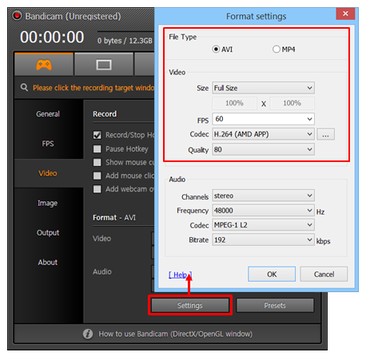Select the game recording mode gamepad icon
Image resolution: width=370 pixels, height=360 pixels.
(44, 65)
